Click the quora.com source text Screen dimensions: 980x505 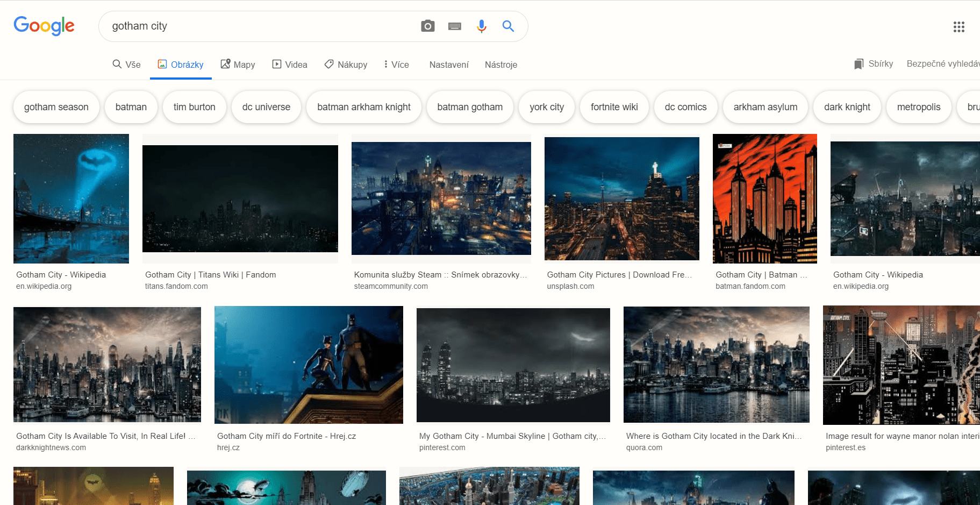point(644,447)
